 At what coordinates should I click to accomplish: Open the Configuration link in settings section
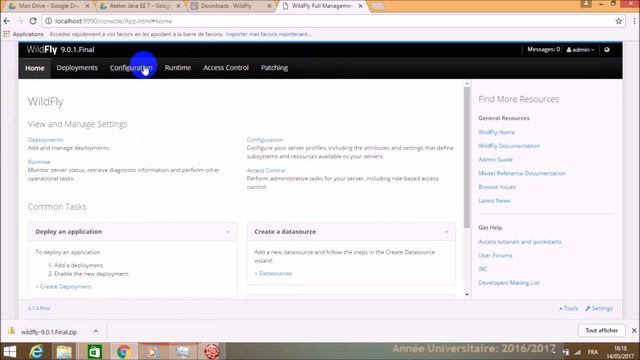[264, 140]
